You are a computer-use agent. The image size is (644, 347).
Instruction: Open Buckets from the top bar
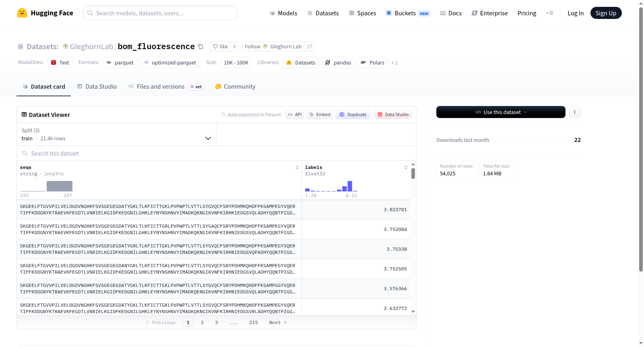pyautogui.click(x=408, y=13)
